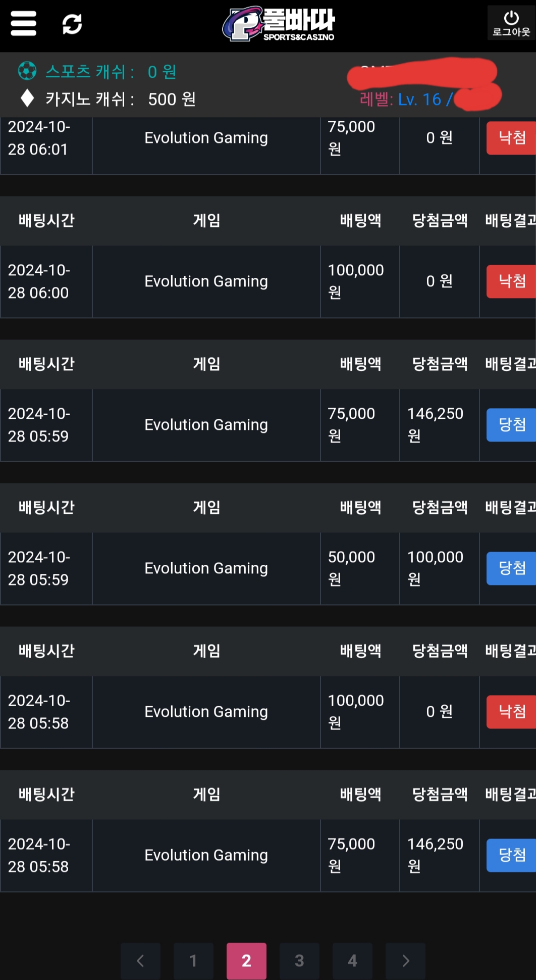Select the Evolution Gaming cell at 06:00
The height and width of the screenshot is (980, 536).
pos(206,281)
